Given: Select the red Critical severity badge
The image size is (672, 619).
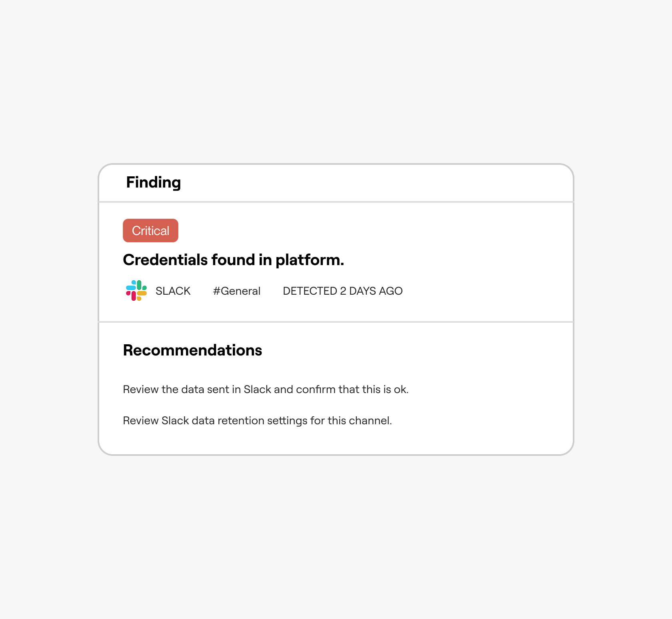Looking at the screenshot, I should [x=150, y=230].
